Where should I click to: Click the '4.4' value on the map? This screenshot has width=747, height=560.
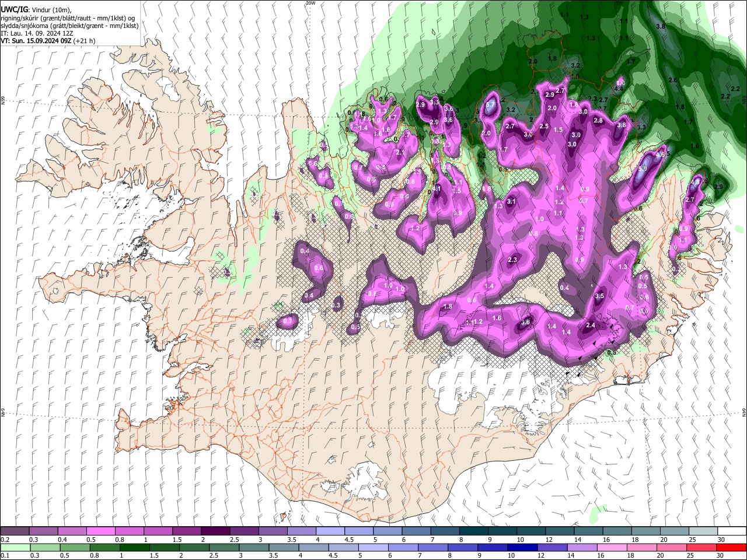[x=619, y=89]
